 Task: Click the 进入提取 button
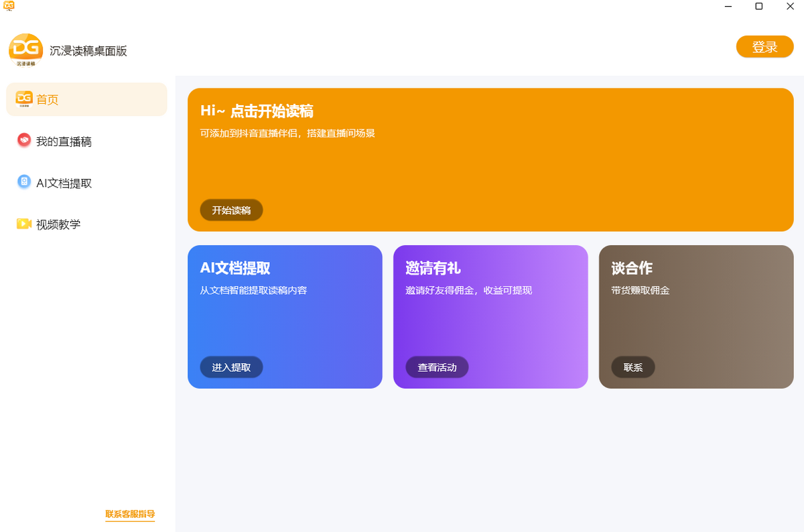[231, 367]
